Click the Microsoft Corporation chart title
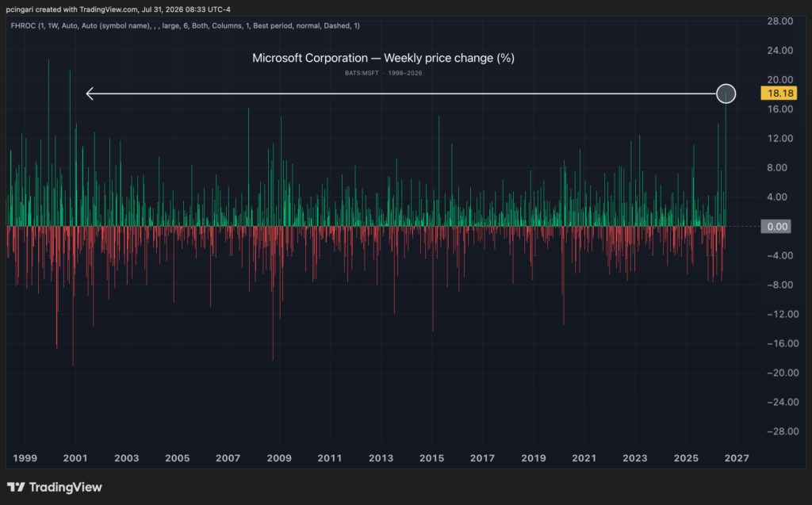This screenshot has width=812, height=505. coord(383,58)
